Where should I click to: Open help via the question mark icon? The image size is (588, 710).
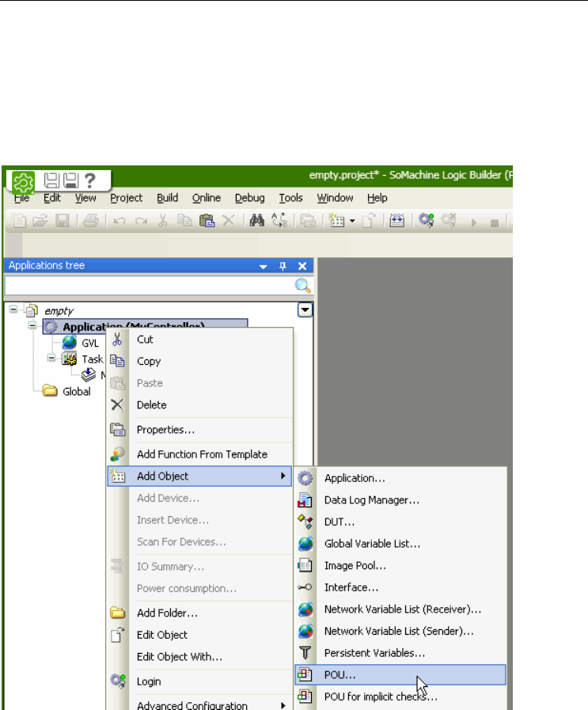pyautogui.click(x=90, y=180)
